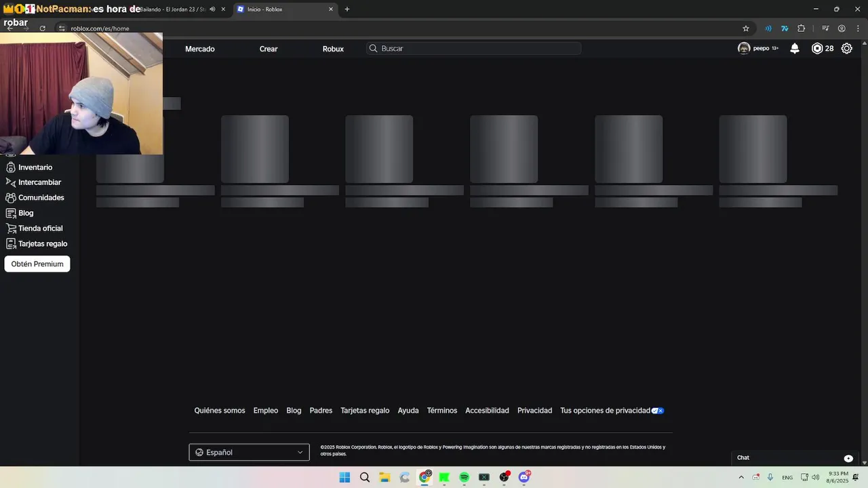Open Windows taskbar search
This screenshot has width=868, height=488.
click(x=365, y=477)
